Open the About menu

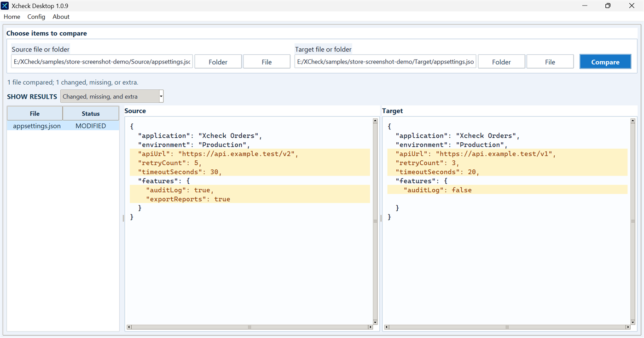point(61,17)
